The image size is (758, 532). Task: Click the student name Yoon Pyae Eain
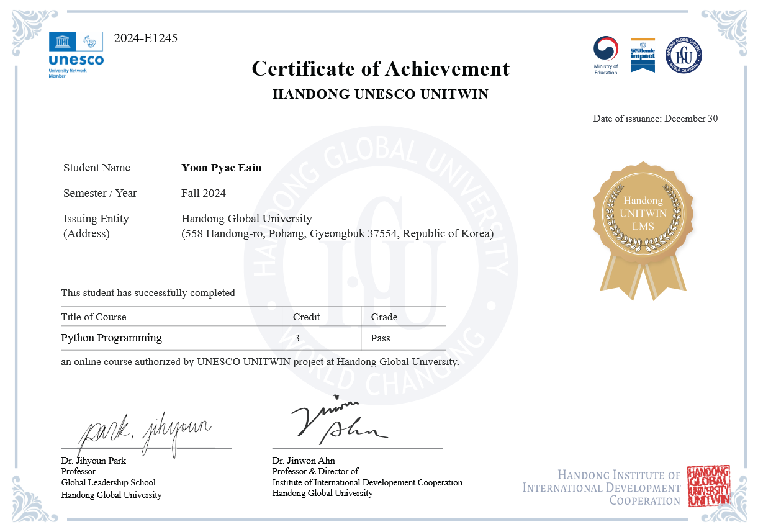click(x=221, y=168)
